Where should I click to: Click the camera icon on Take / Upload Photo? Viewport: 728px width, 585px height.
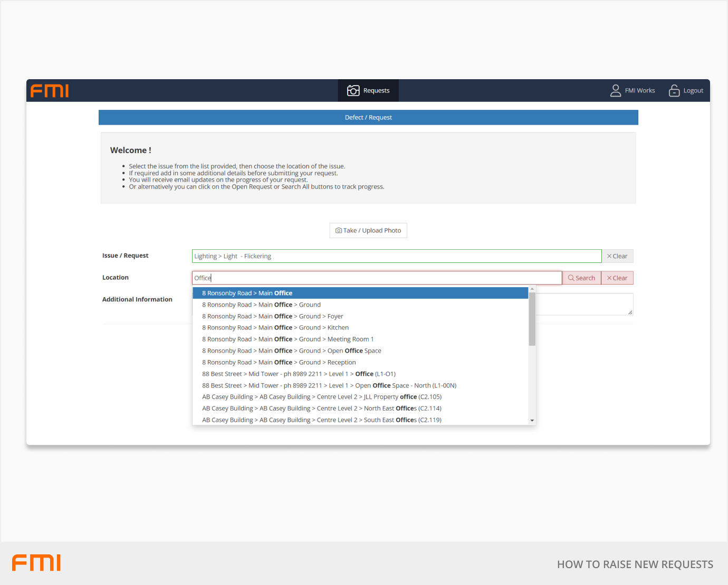[x=339, y=231]
